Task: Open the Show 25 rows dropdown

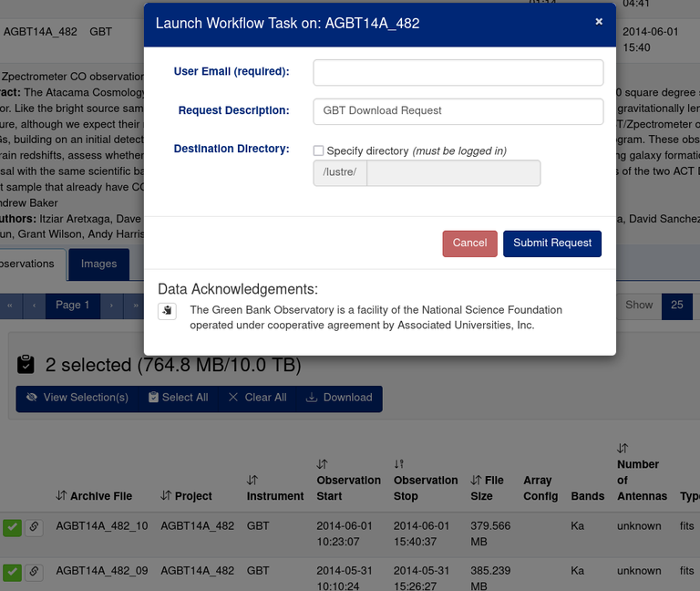Action: pyautogui.click(x=676, y=306)
